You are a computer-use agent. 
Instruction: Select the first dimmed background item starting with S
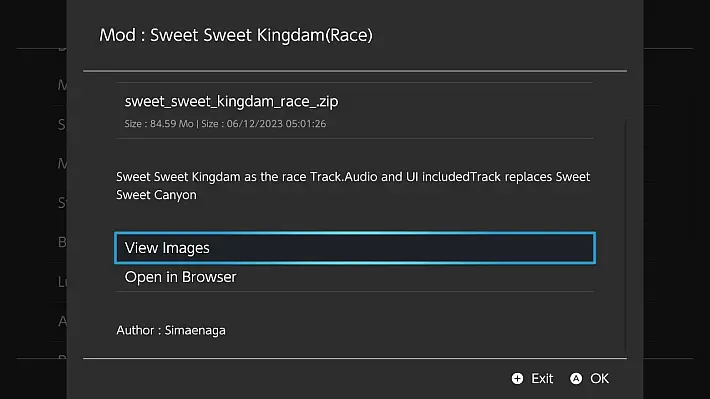coord(62,124)
